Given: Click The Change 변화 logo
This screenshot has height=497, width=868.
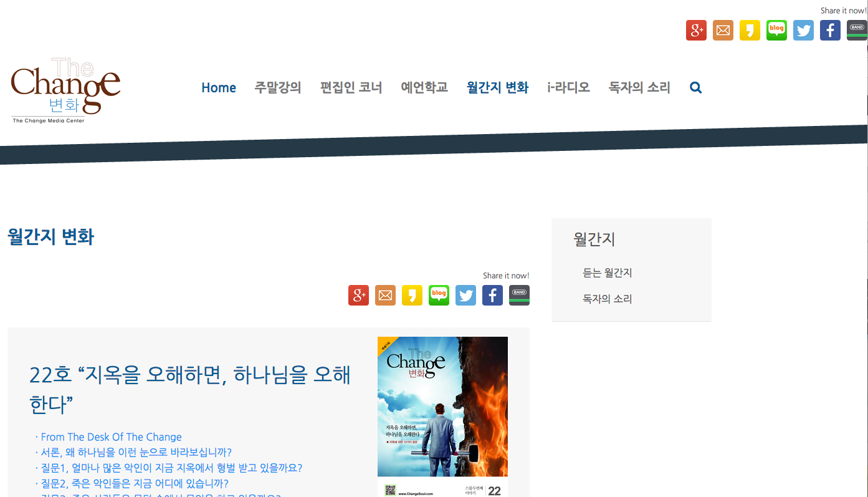Looking at the screenshot, I should tap(65, 90).
